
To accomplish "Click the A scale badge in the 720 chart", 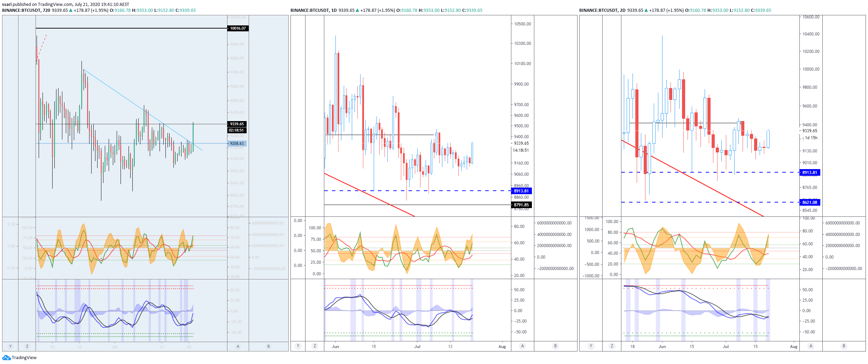I will (238, 346).
